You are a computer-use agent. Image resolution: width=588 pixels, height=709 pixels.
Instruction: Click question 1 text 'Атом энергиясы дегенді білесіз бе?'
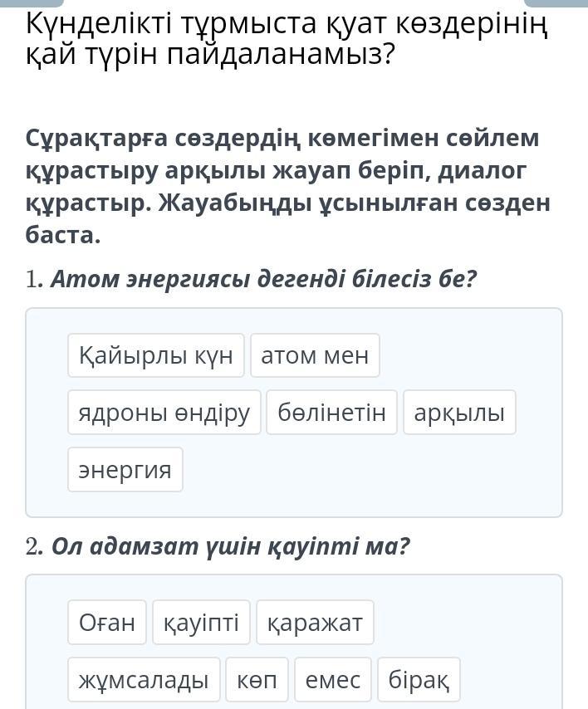264,279
